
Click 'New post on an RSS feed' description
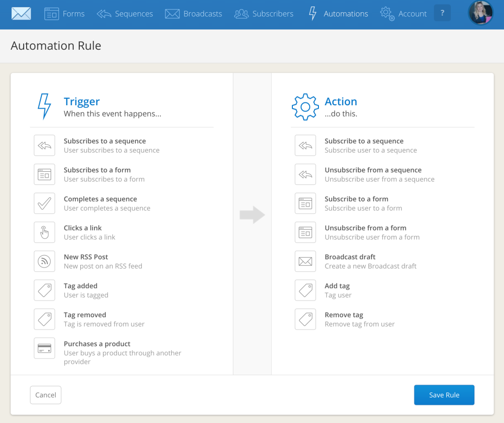click(103, 266)
